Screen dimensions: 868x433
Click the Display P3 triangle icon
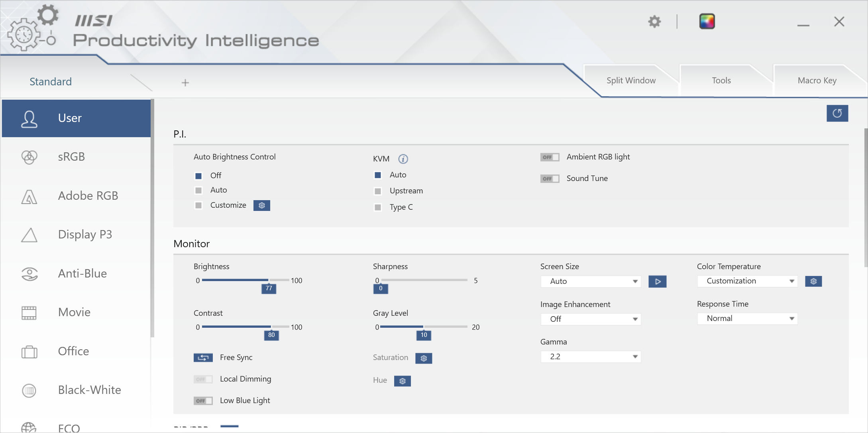click(29, 235)
